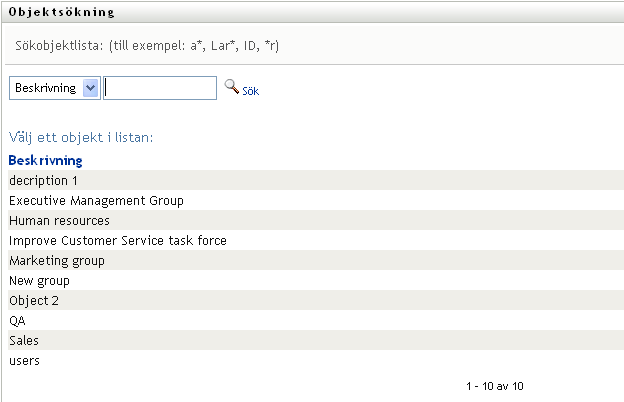
Task: Click the Sök search link
Action: click(251, 90)
